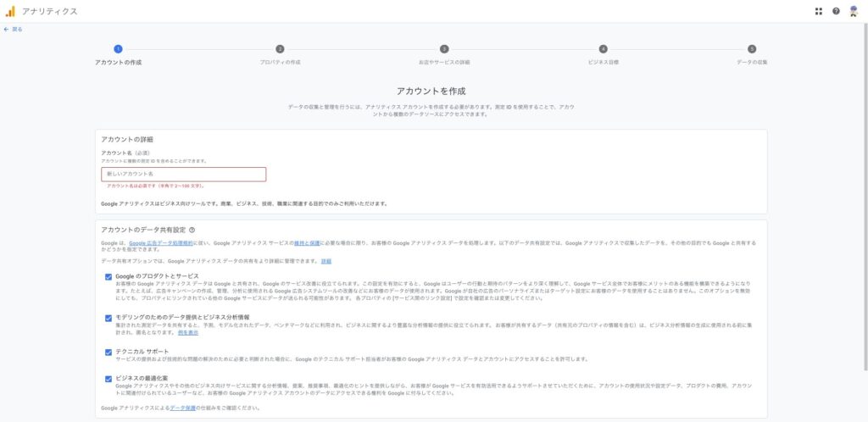Open the Google 広告データ処理規約 link

click(161, 243)
